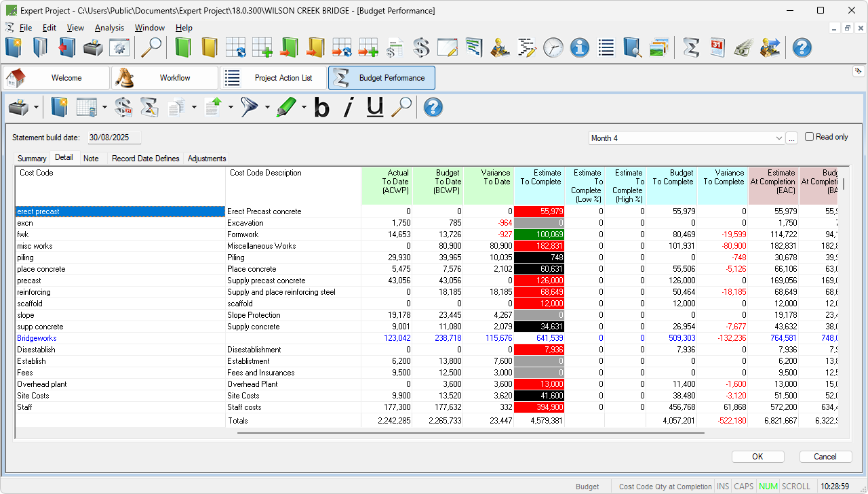The width and height of the screenshot is (868, 494).
Task: Click the dollar sign icon in main toolbar
Action: (421, 47)
